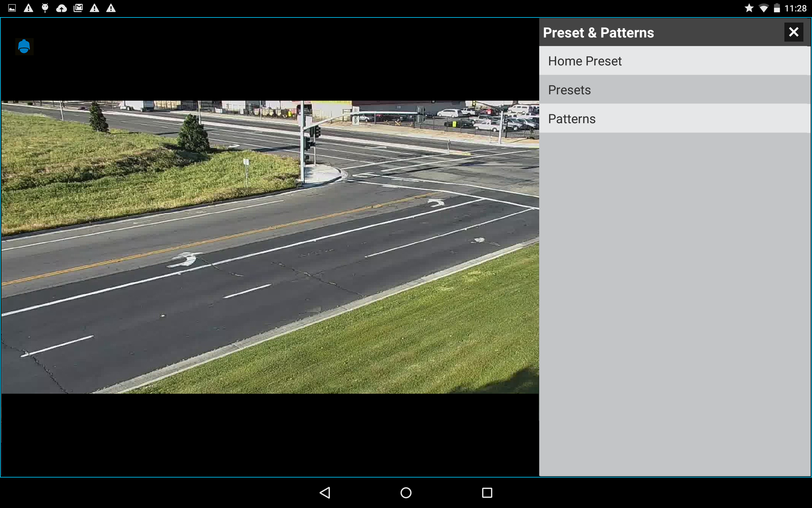The width and height of the screenshot is (812, 508).
Task: Tap the cloud upload notification icon
Action: pos(62,8)
